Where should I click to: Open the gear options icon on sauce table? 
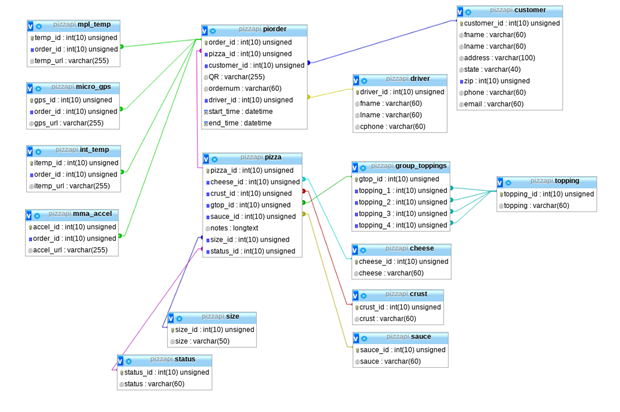pos(364,339)
